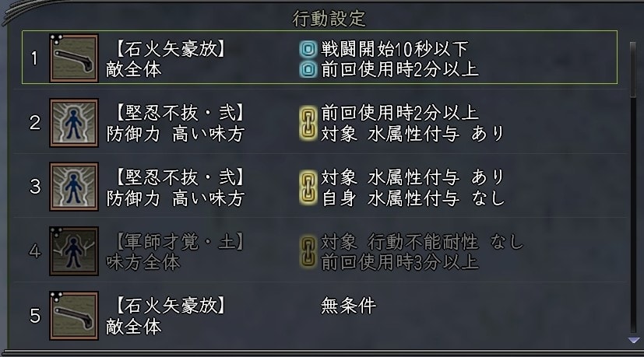Select the 石火矢豪放 skill icon in row 1

74,58
